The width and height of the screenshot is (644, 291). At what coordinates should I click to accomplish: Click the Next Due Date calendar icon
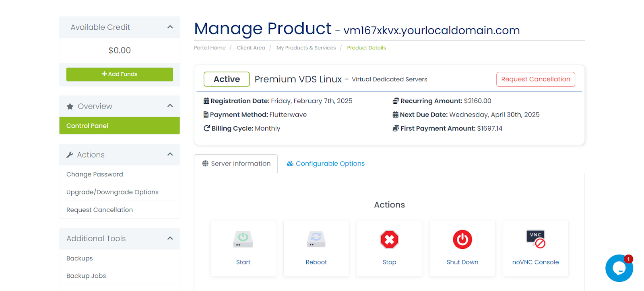[x=395, y=115]
